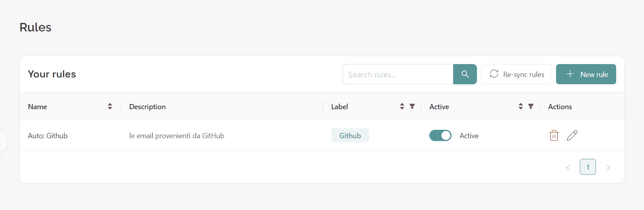Image resolution: width=644 pixels, height=210 pixels.
Task: Sort rules by Label column arrows
Action: (402, 106)
